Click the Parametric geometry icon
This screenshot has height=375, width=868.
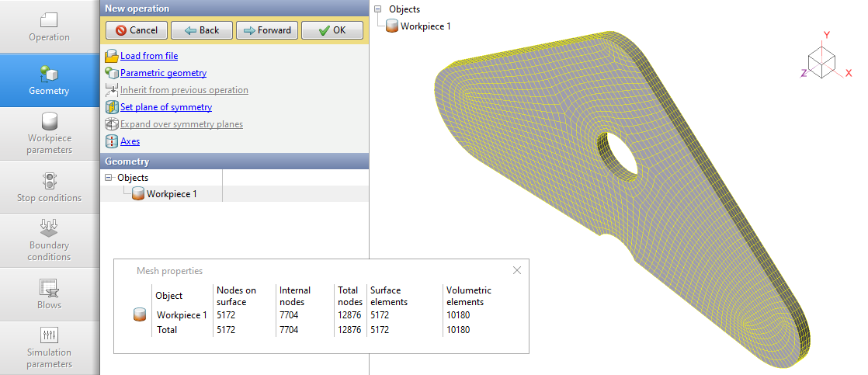[x=111, y=73]
